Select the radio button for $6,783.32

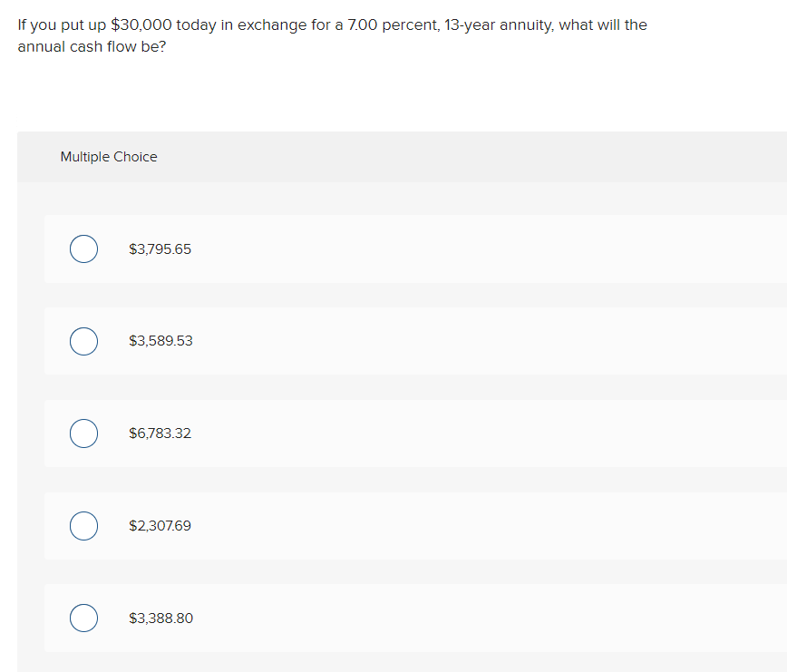(x=83, y=433)
